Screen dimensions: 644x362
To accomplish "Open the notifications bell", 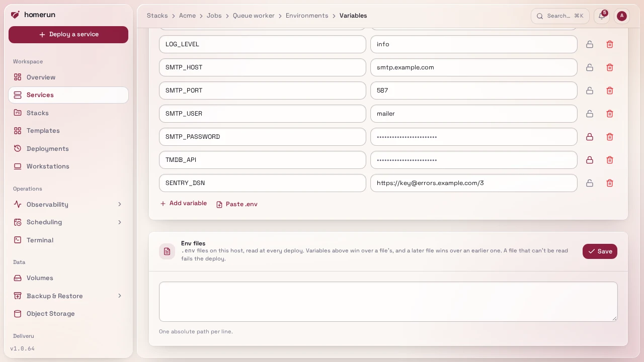I will pos(602,16).
